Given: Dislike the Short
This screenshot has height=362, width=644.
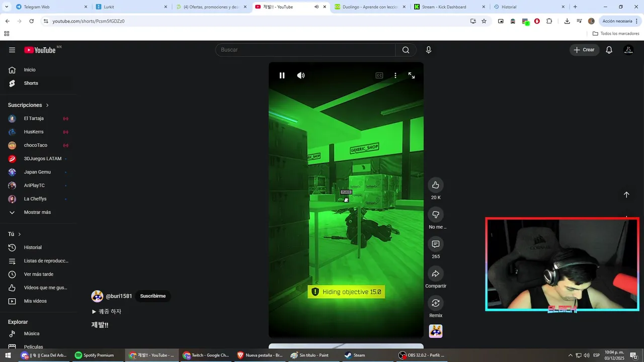Looking at the screenshot, I should [436, 215].
